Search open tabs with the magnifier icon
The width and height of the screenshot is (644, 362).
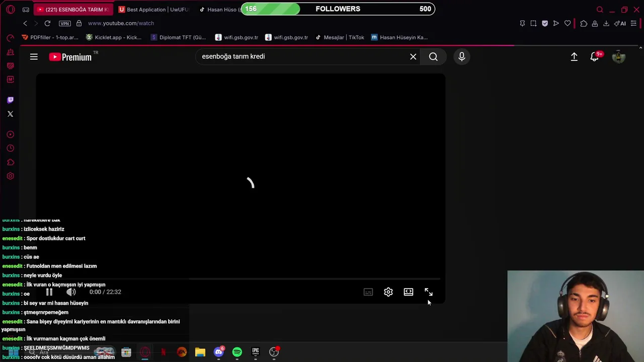tap(600, 10)
